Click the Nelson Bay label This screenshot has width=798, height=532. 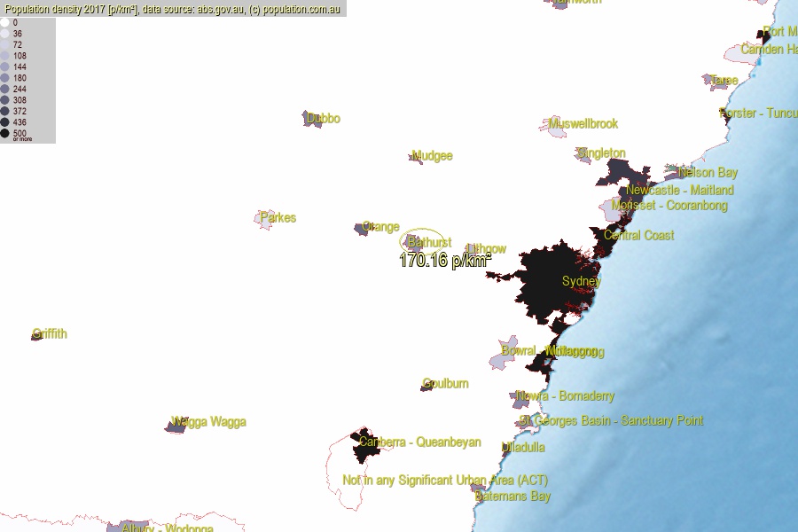point(708,173)
